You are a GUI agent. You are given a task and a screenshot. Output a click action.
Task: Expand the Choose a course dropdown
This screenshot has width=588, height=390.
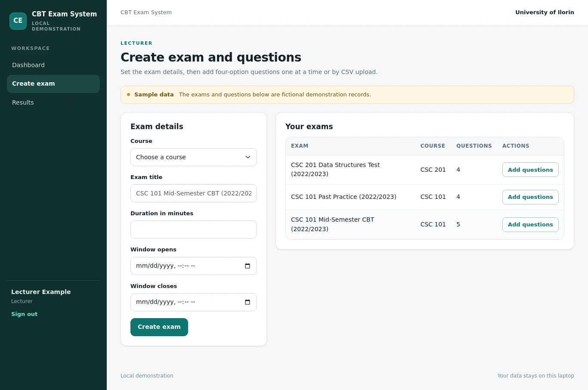pos(194,157)
